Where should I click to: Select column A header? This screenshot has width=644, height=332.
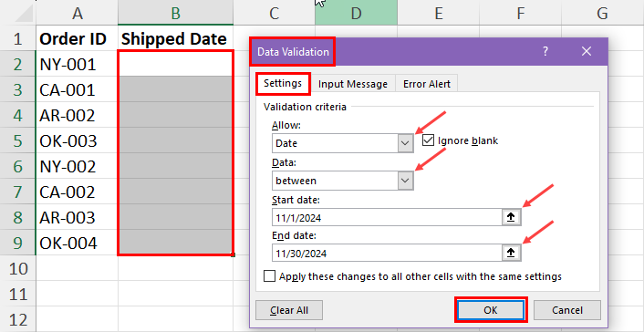click(78, 14)
